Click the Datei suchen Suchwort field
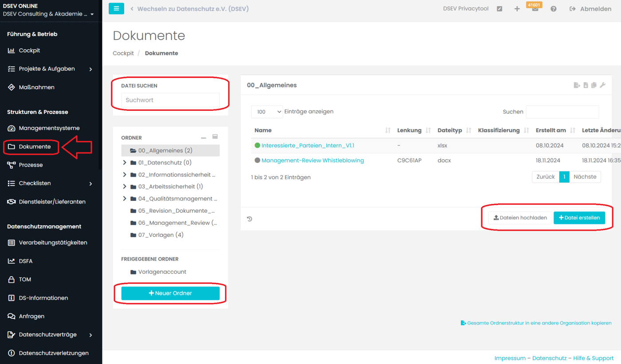This screenshot has width=621, height=364. pyautogui.click(x=170, y=100)
